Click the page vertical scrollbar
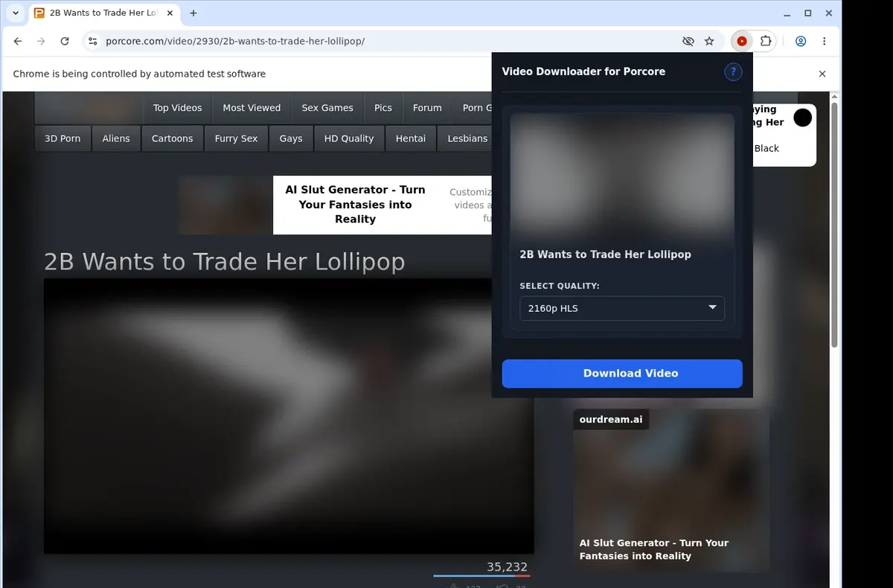This screenshot has width=893, height=588. point(835,223)
